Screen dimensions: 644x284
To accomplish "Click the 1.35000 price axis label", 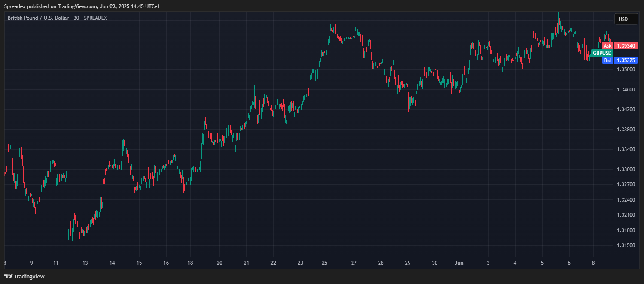I will pyautogui.click(x=626, y=69).
